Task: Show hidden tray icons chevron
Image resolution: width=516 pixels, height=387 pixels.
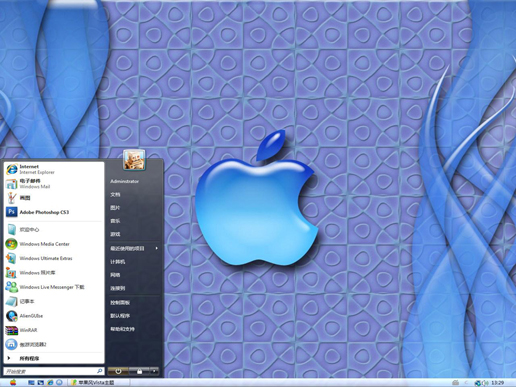Action: (x=466, y=383)
